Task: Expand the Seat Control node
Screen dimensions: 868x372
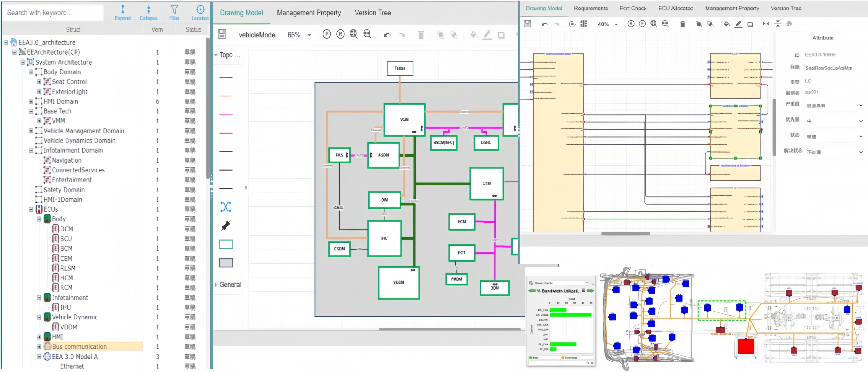Action: [x=39, y=82]
